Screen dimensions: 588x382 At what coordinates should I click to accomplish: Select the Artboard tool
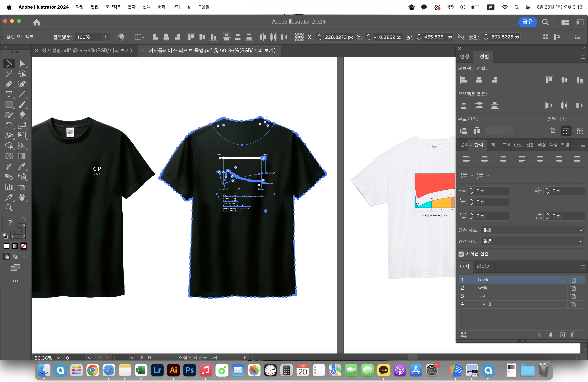[x=22, y=187]
